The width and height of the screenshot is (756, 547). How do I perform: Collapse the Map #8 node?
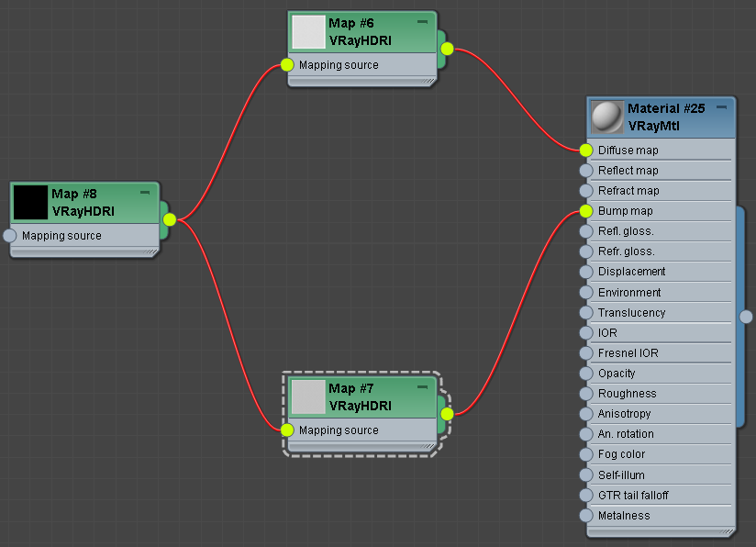coord(145,193)
